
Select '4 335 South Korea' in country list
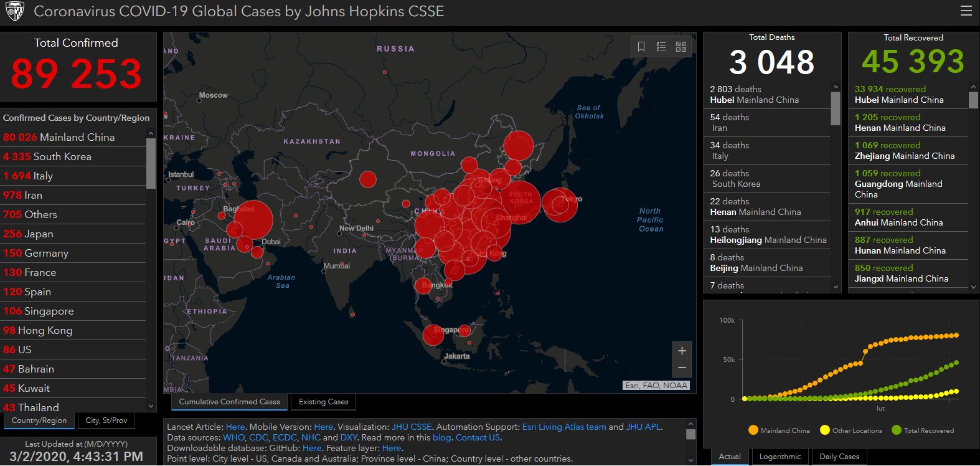pyautogui.click(x=73, y=156)
